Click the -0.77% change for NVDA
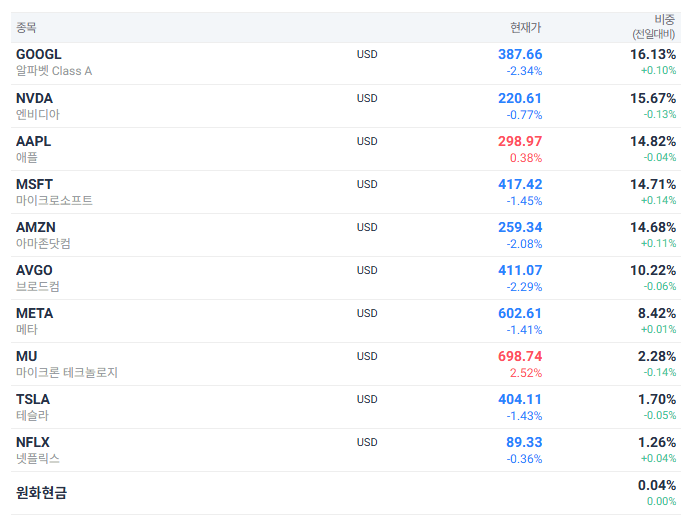 pyautogui.click(x=524, y=115)
